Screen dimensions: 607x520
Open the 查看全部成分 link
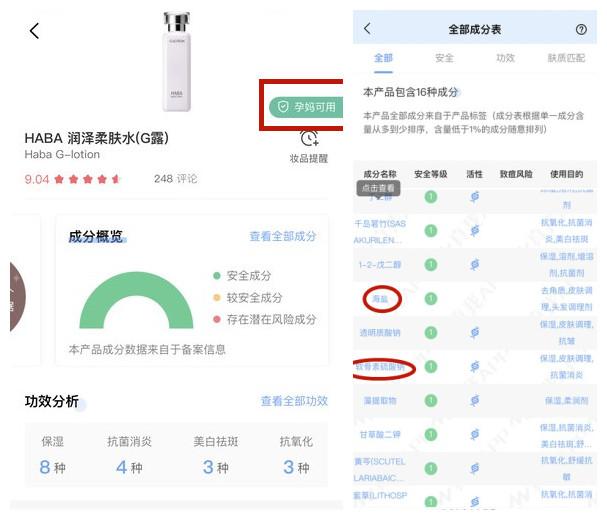pos(283,236)
